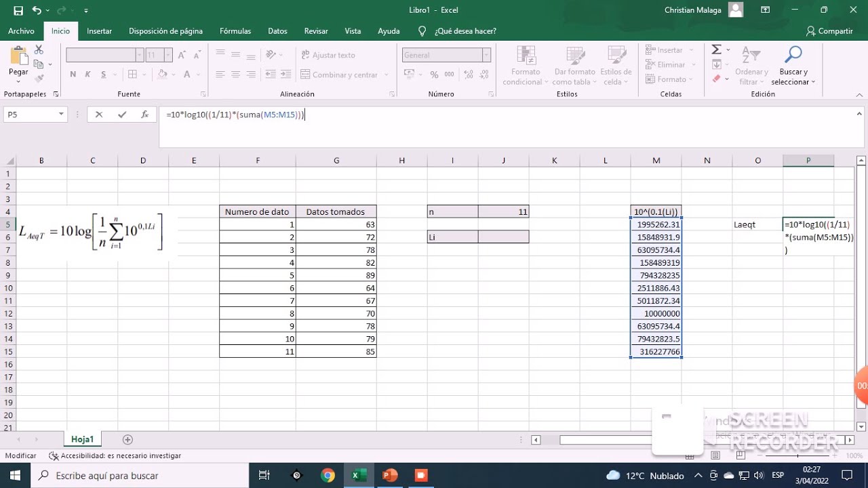Screen dimensions: 868x488
Task: Open the Revisar tab
Action: [x=316, y=31]
